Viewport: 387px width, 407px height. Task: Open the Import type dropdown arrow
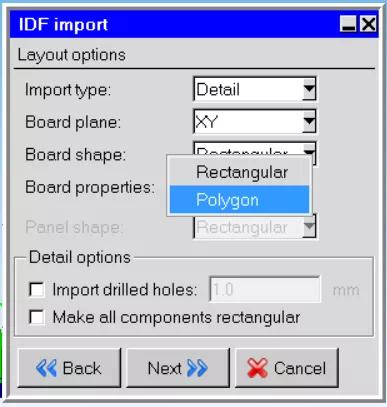click(x=309, y=89)
